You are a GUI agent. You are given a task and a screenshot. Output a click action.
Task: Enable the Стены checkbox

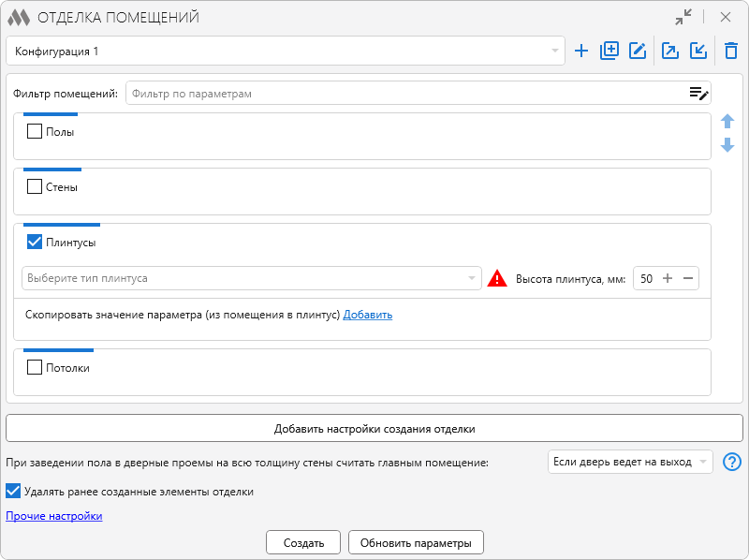tap(35, 187)
